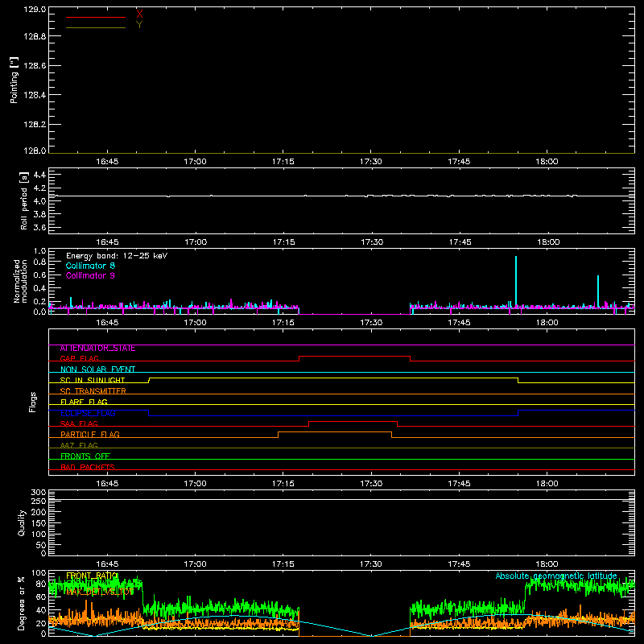Click the AAZ_FLAG label
Image resolution: width=644 pixels, height=644 pixels.
click(79, 445)
